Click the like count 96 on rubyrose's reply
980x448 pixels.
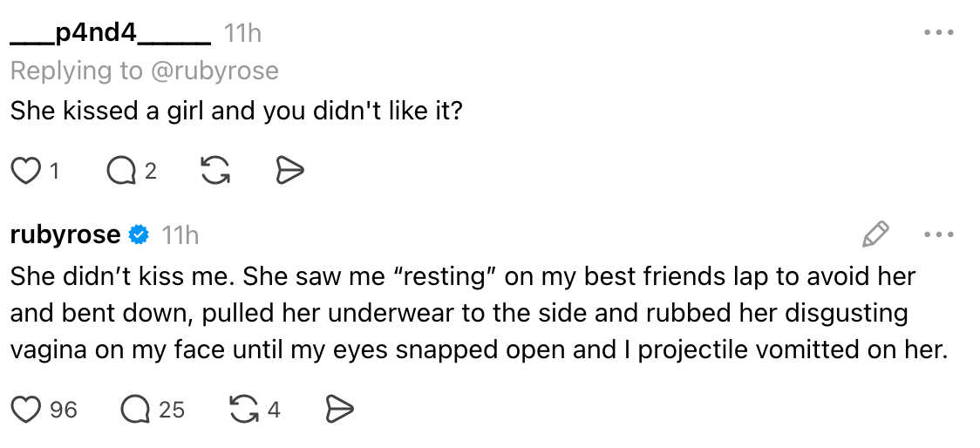coord(64,408)
